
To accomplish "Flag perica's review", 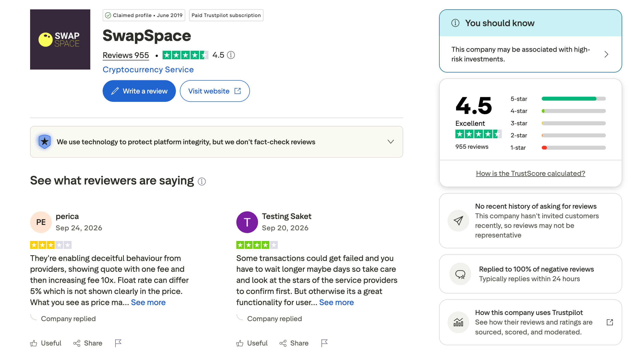I will pos(118,343).
